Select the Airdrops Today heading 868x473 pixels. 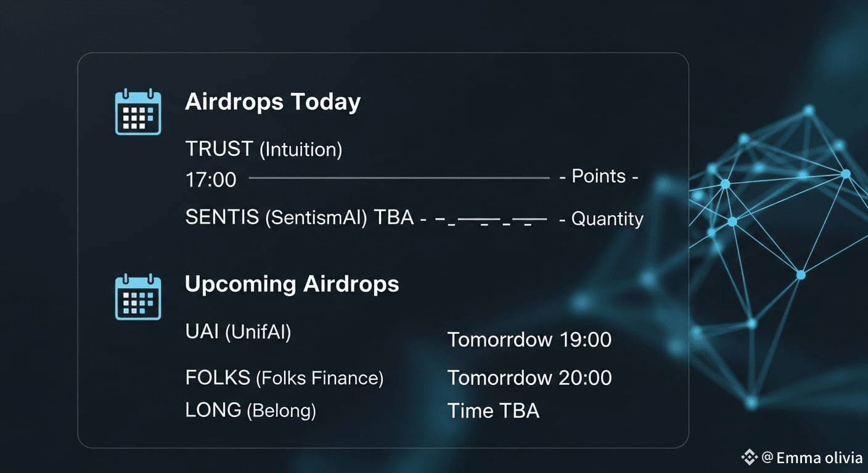[x=272, y=102]
